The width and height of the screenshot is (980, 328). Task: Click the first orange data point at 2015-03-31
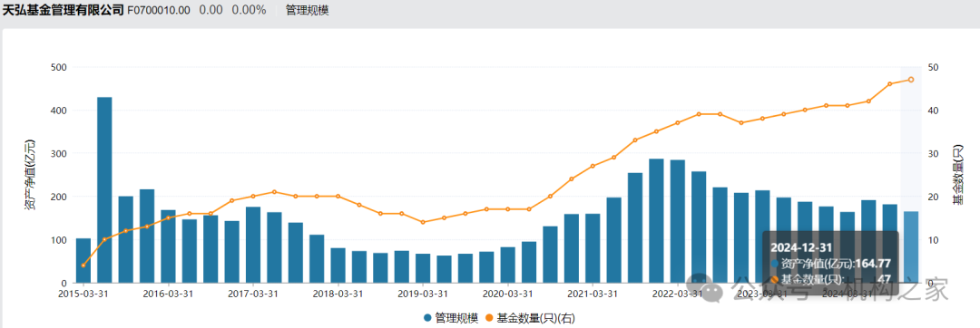83,265
